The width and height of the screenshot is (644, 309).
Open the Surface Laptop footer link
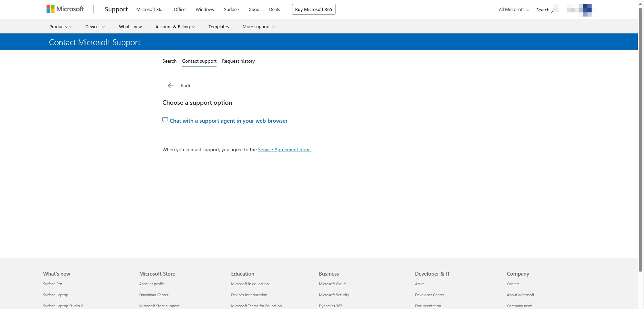coord(56,295)
